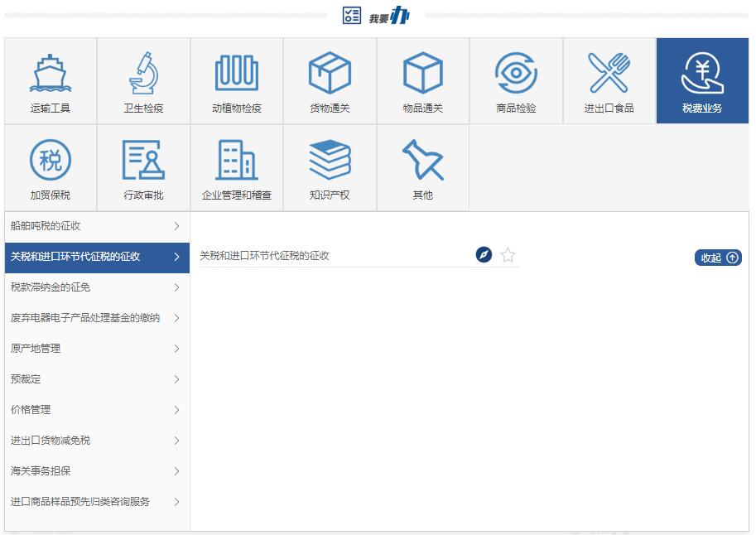756x535 pixels.
Task: Select the 运输工具 ship icon
Action: (51, 74)
